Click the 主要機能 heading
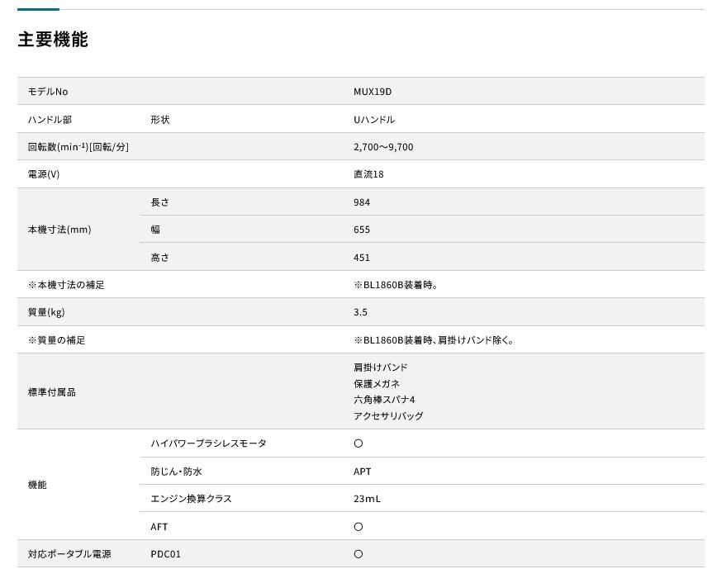Screen dimensions: 717x588 (53, 40)
